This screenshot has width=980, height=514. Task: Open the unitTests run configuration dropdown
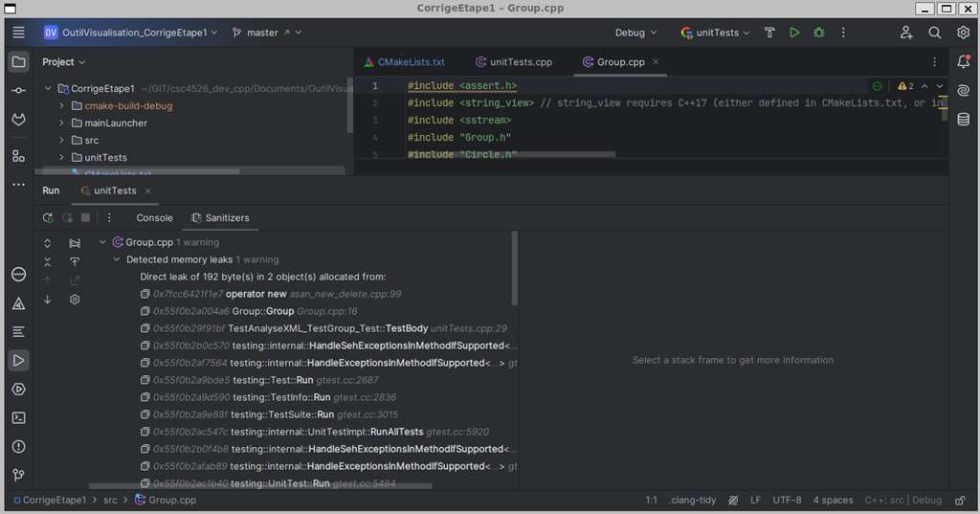pos(715,33)
